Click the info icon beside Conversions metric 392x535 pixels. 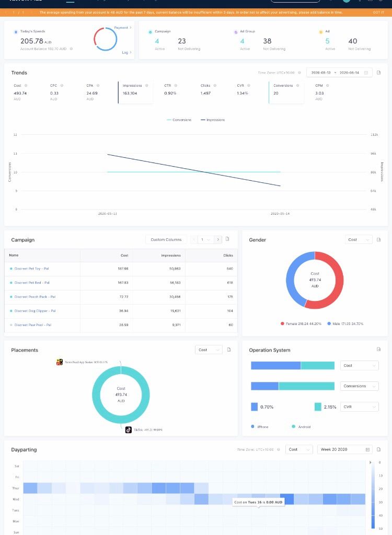click(298, 86)
